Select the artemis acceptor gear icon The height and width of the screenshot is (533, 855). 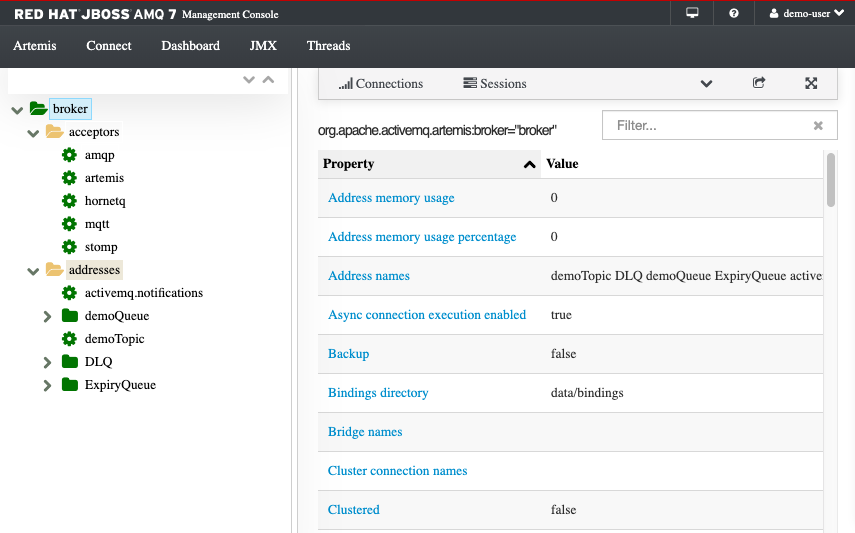coord(69,178)
